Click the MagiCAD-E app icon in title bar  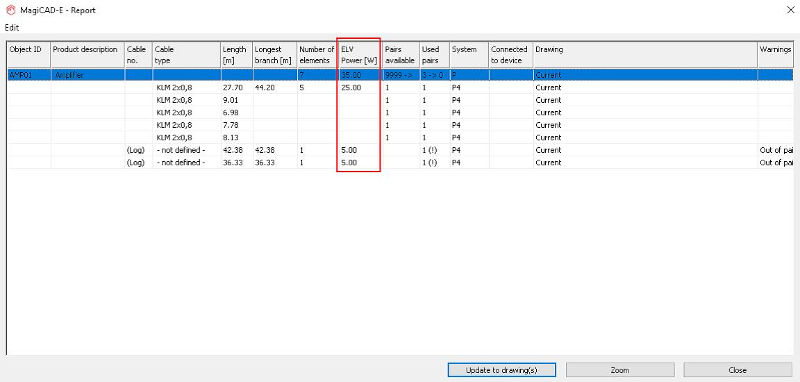click(11, 10)
